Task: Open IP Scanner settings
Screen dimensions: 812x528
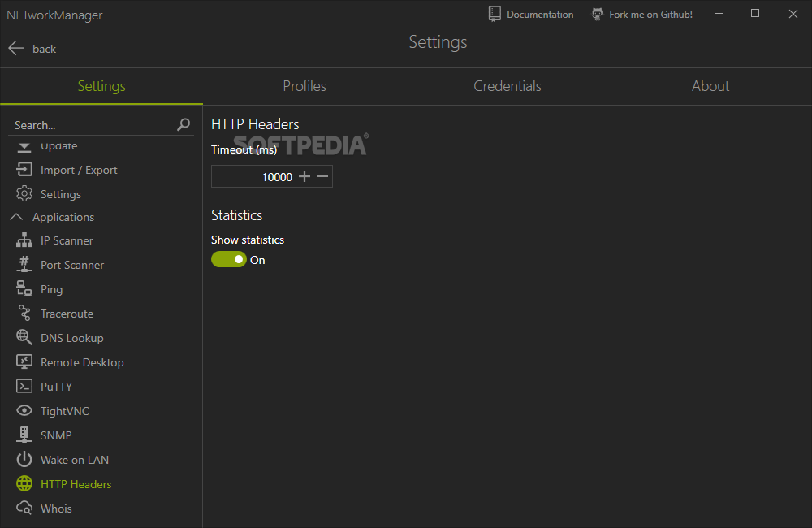Action: coord(67,240)
